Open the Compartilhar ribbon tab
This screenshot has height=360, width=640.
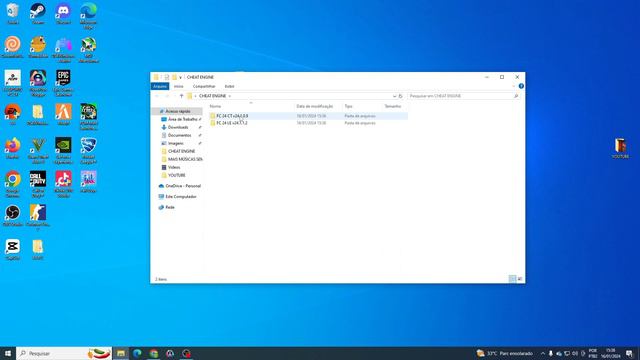(x=204, y=86)
